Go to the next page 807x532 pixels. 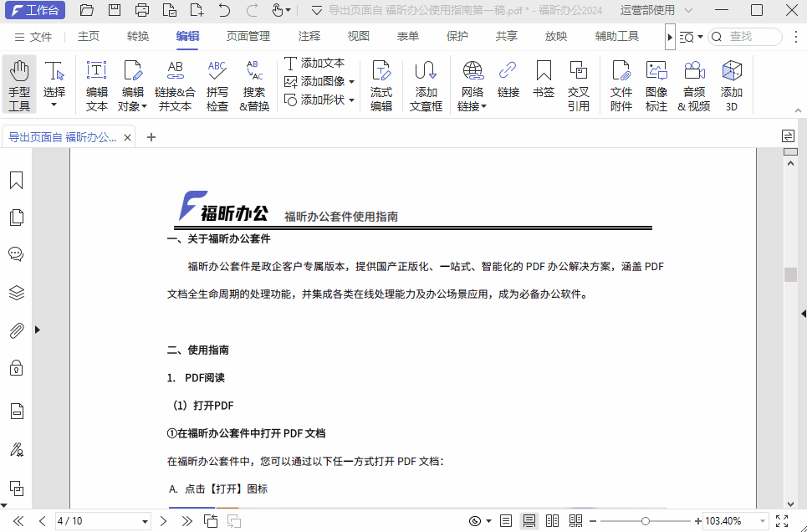(164, 521)
